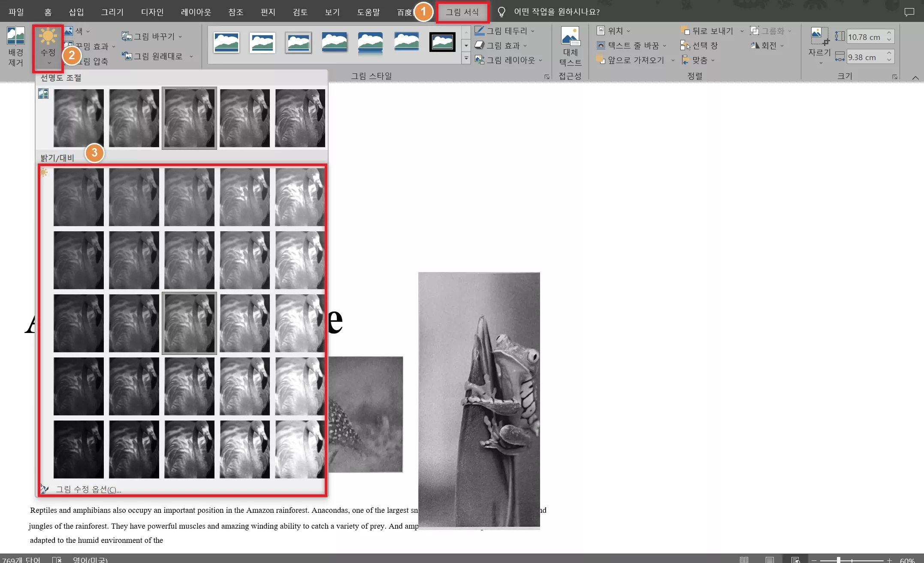Expand the picture styles gallery More arrow
The width and height of the screenshot is (924, 563).
(x=466, y=59)
